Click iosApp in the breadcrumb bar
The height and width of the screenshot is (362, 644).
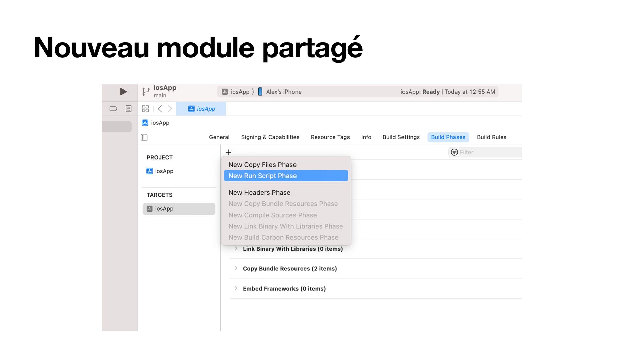156,123
